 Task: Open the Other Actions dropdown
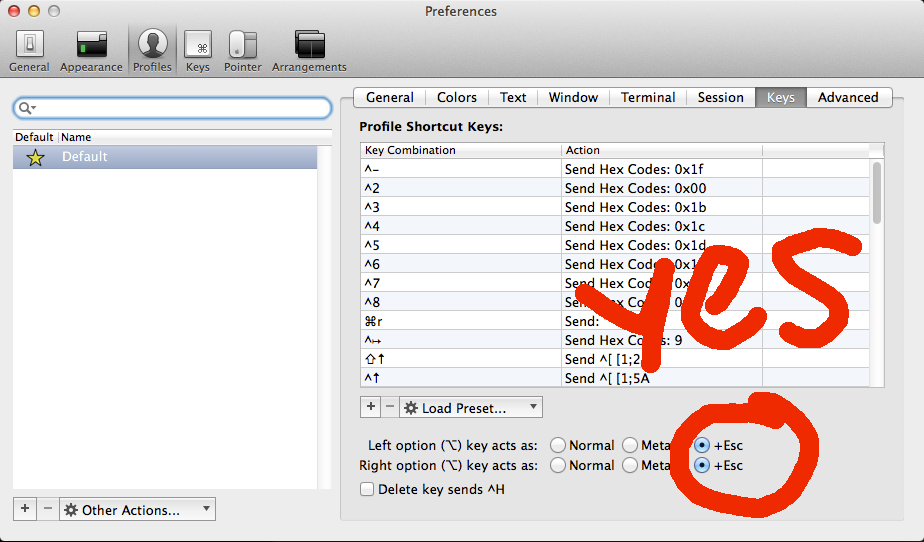coord(137,509)
